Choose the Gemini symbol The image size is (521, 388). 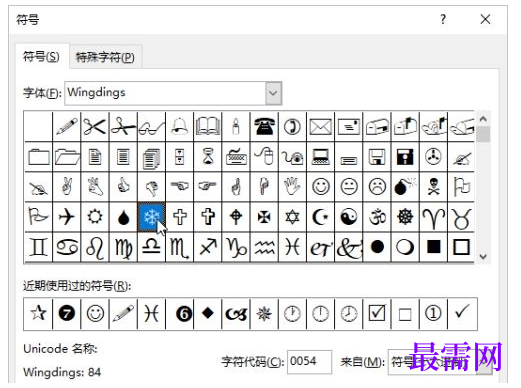click(x=38, y=247)
